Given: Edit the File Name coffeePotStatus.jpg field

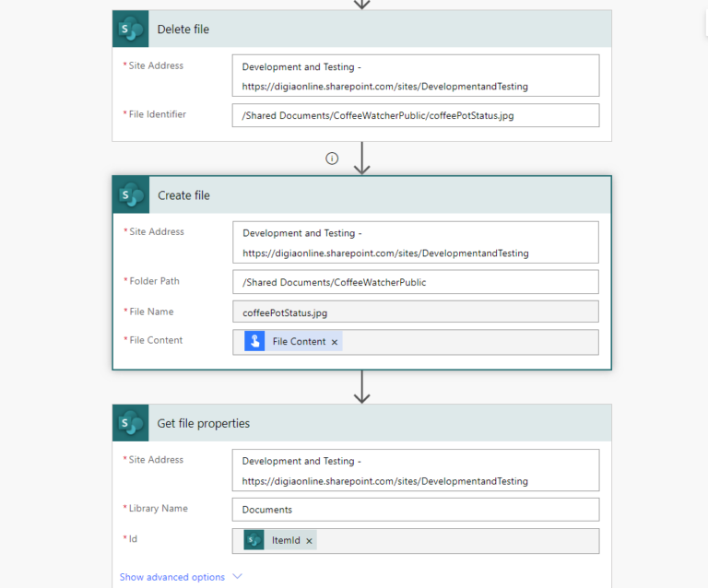Looking at the screenshot, I should point(416,312).
